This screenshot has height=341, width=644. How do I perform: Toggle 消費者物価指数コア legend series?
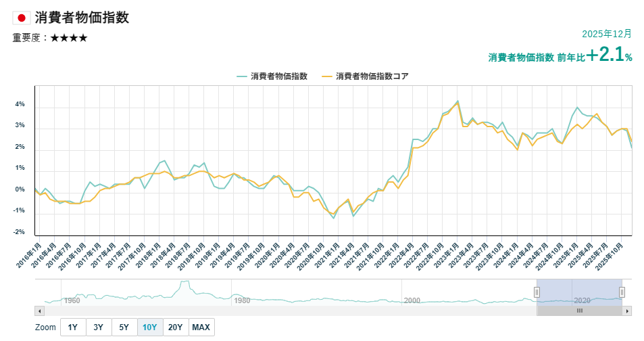pos(365,76)
